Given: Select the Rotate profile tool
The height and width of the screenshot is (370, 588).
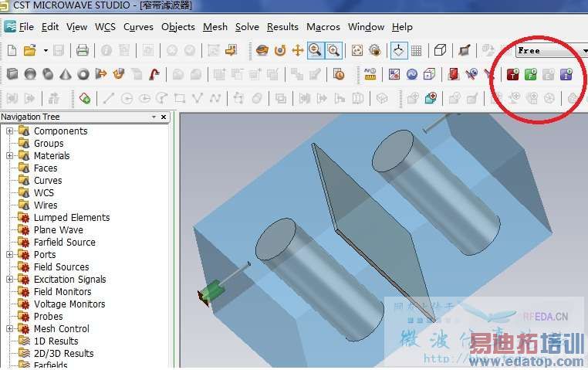Looking at the screenshot, I should [119, 74].
